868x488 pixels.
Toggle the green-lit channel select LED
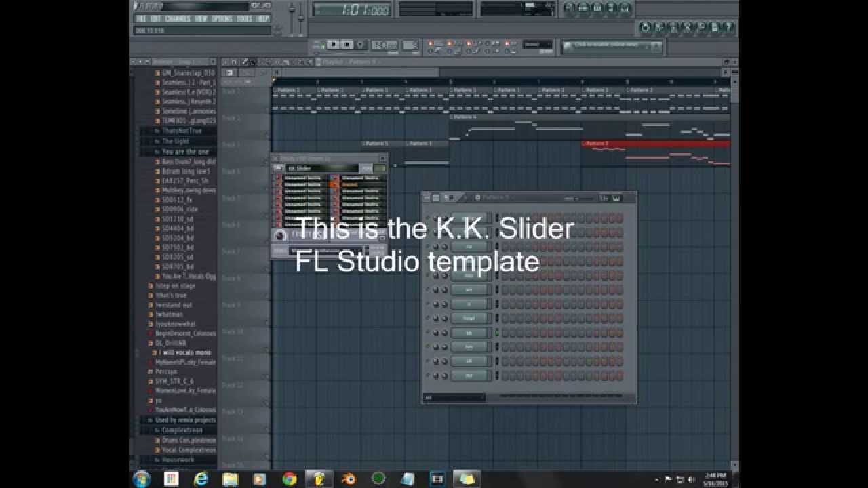coord(496,332)
